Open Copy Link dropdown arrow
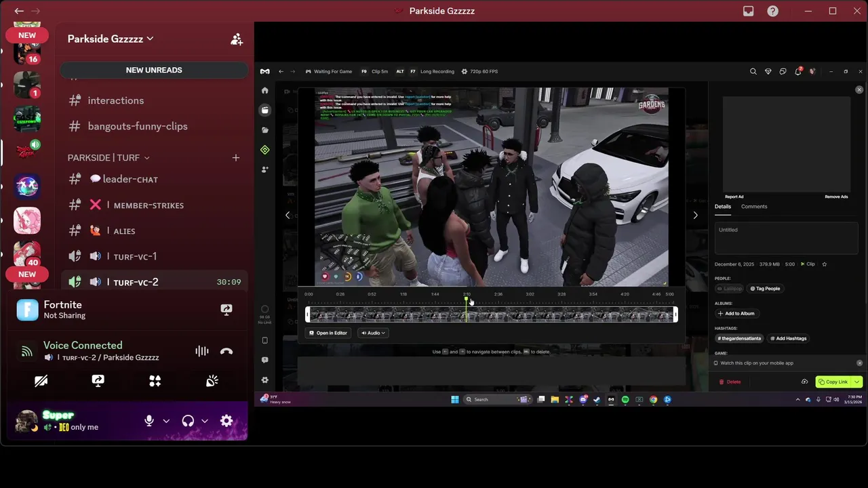The image size is (868, 488). pos(857,382)
